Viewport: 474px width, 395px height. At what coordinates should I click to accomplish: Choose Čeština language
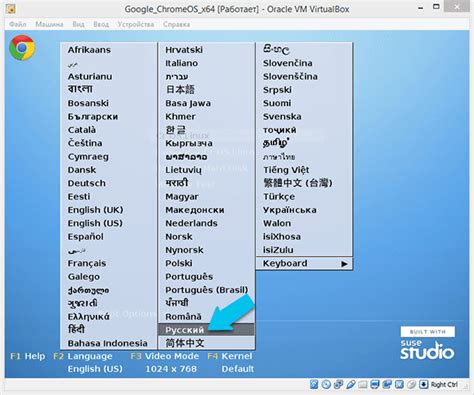click(x=85, y=143)
